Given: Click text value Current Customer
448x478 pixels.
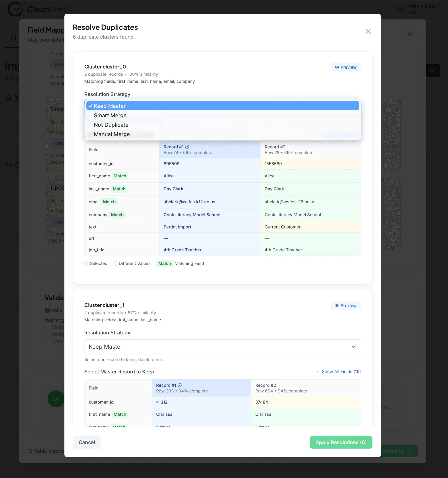Looking at the screenshot, I should tap(282, 227).
